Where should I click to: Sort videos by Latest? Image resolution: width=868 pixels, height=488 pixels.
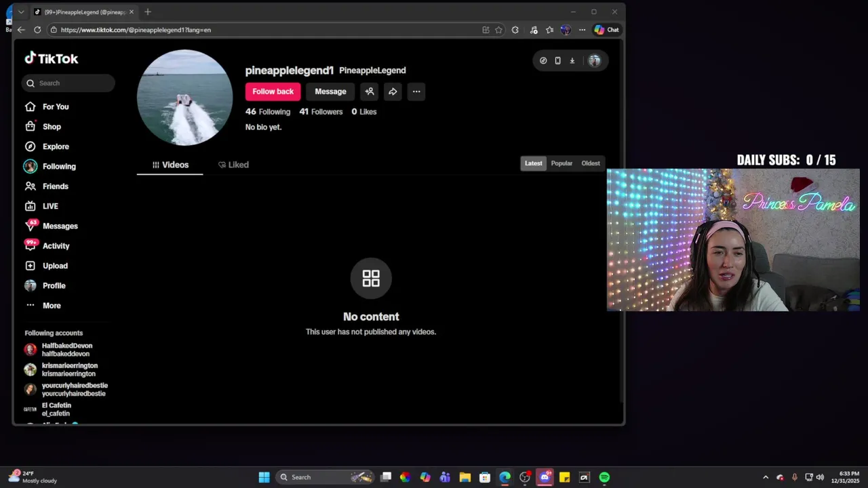click(534, 163)
